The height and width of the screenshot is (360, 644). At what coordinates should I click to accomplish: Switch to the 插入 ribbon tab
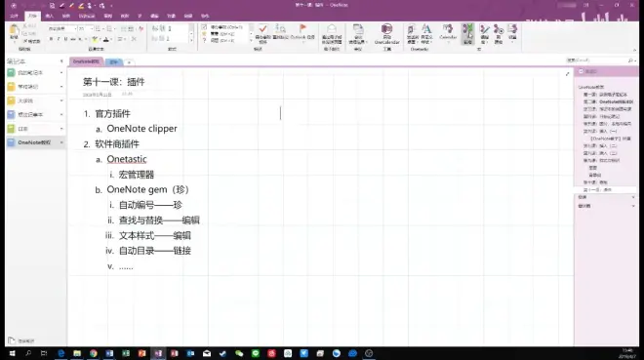click(50, 16)
